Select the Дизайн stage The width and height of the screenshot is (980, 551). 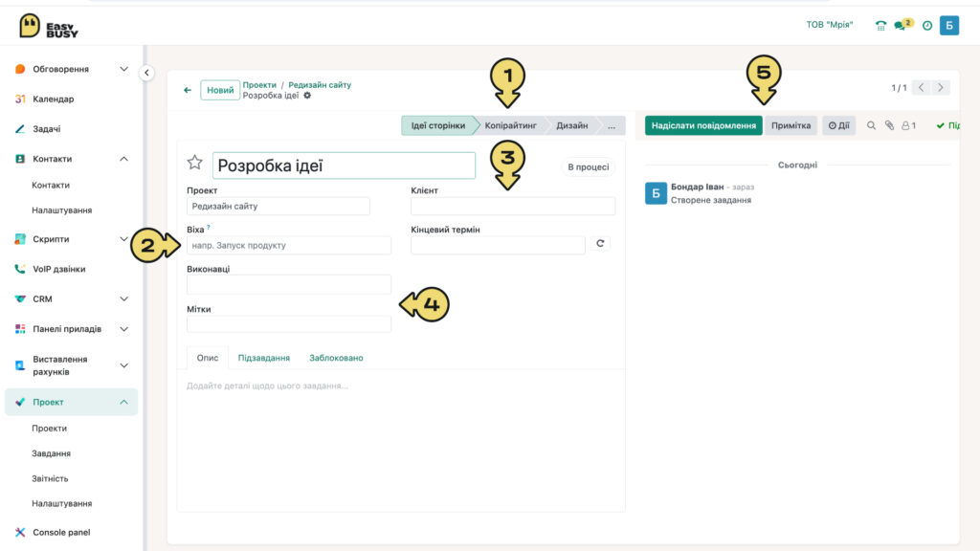572,125
